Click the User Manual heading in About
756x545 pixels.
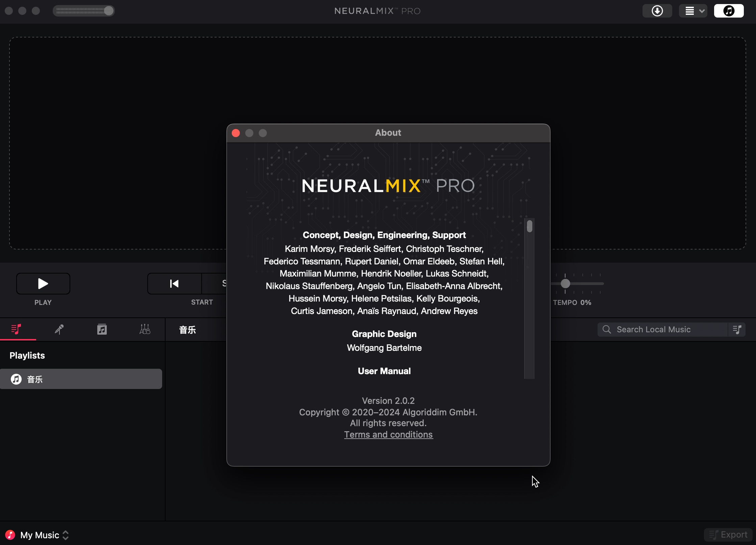pos(384,371)
